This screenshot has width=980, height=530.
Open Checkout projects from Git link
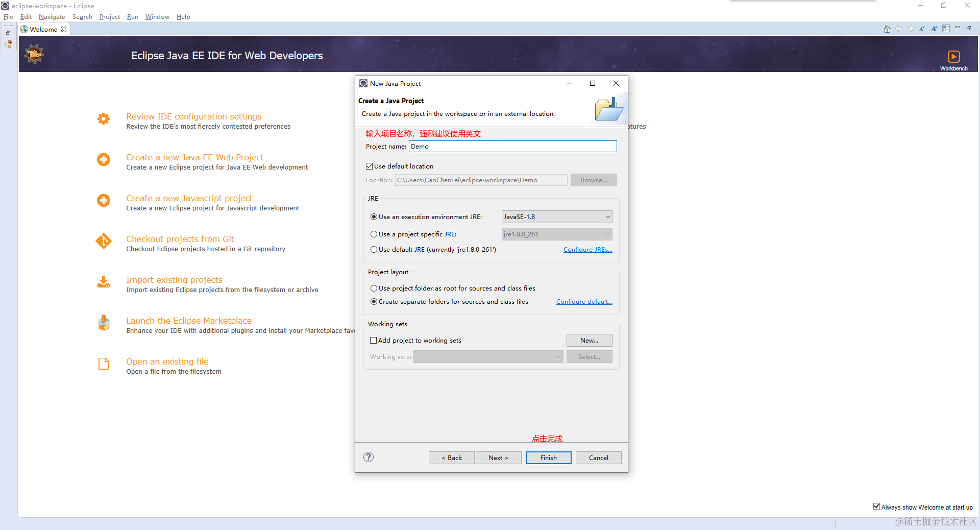(180, 239)
